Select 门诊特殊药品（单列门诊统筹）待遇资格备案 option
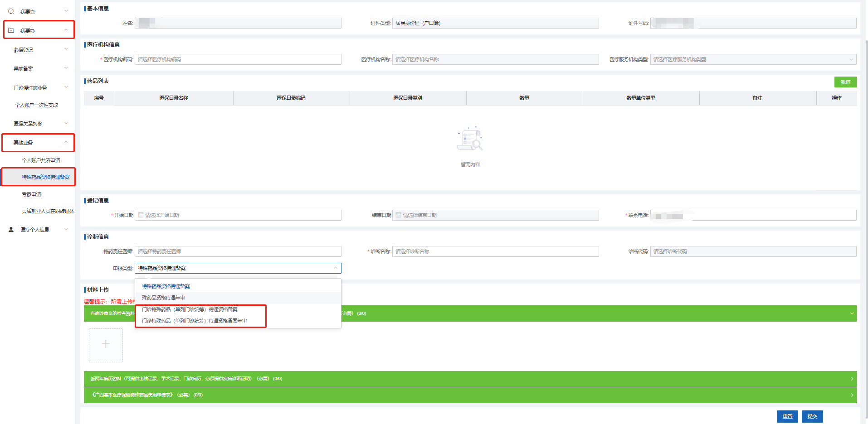 pos(190,309)
